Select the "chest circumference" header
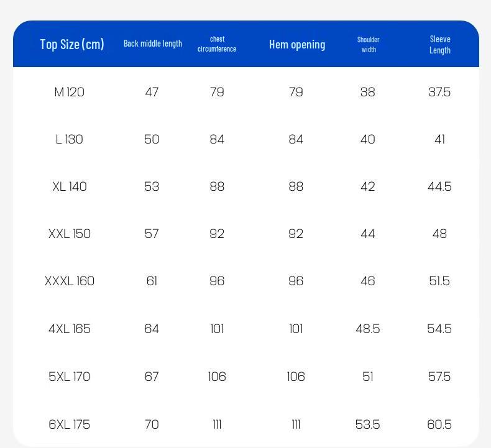 point(217,43)
